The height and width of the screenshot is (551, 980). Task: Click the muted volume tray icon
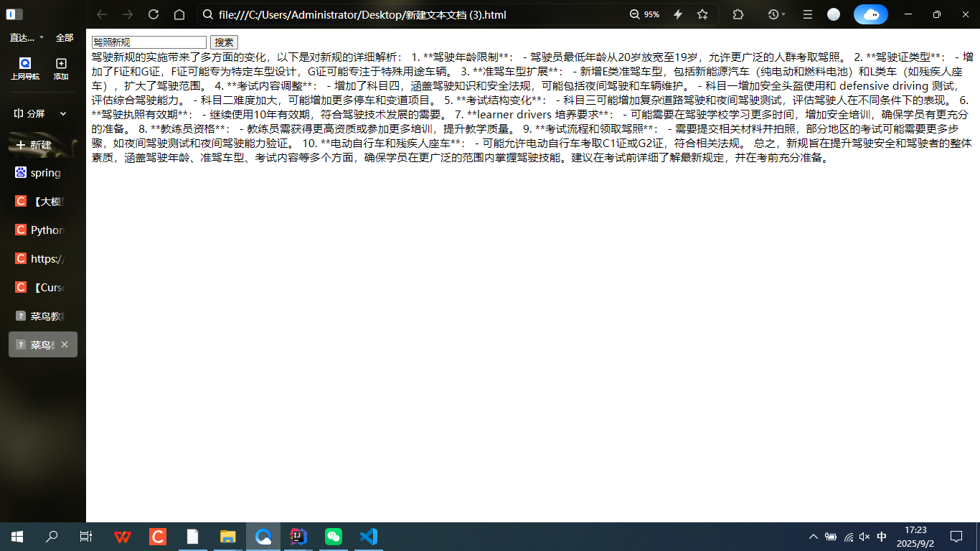[x=864, y=537]
